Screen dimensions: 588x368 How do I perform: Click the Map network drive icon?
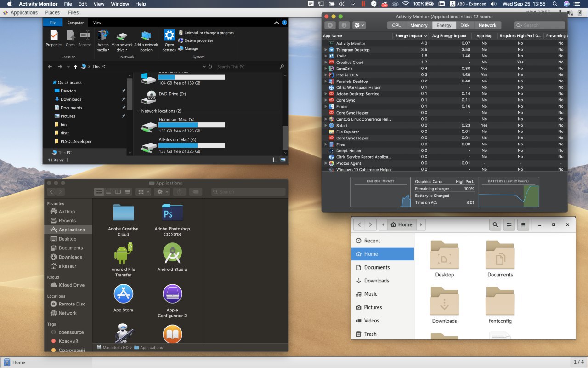pyautogui.click(x=122, y=37)
